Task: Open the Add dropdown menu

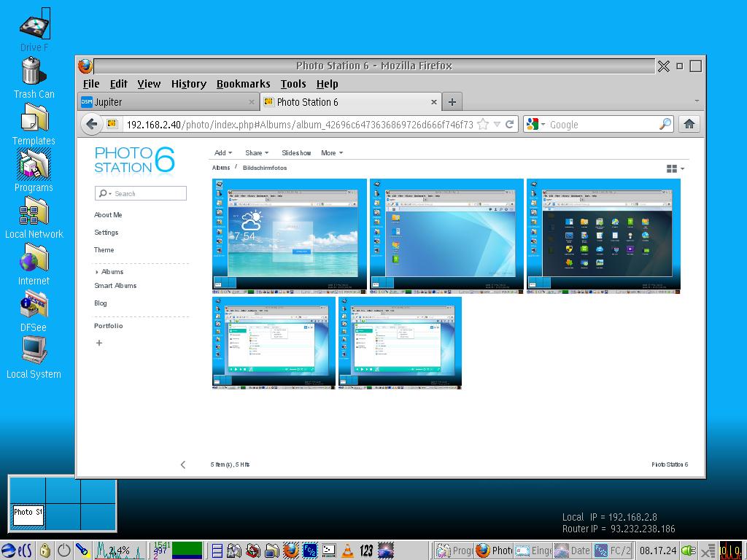Action: point(223,153)
